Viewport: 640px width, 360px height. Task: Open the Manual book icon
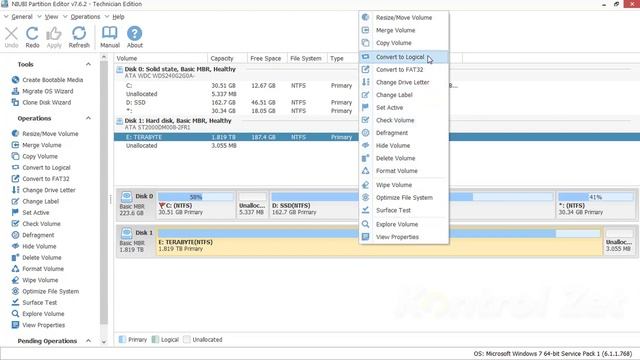(x=110, y=33)
